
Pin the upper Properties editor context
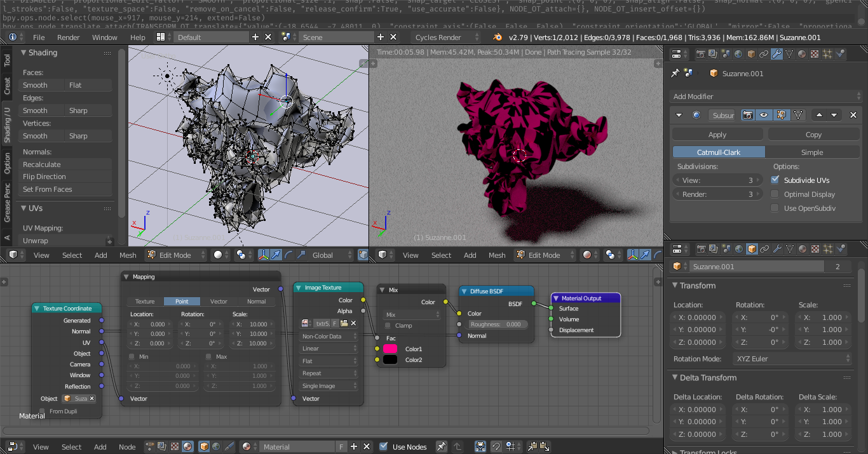coord(675,74)
